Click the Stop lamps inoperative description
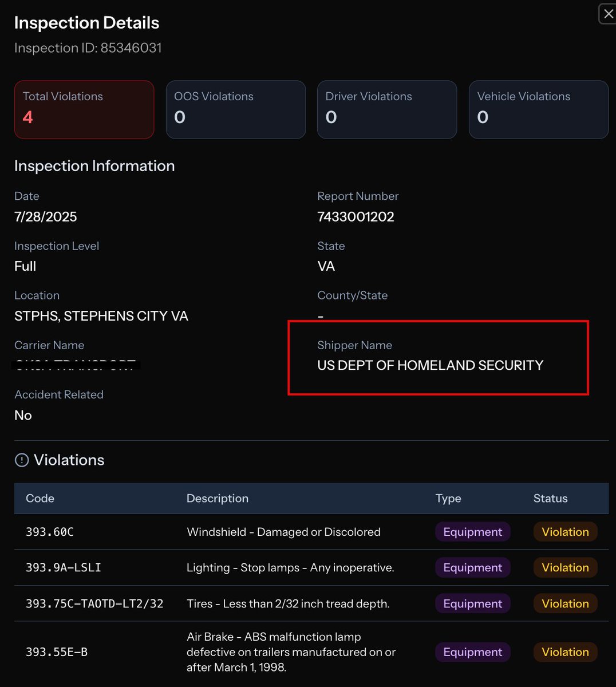Viewport: 616px width, 687px height. (290, 567)
